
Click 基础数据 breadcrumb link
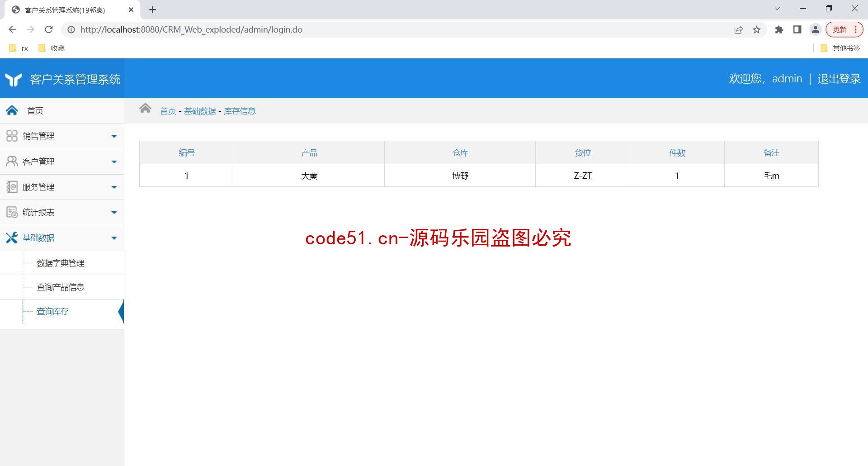click(x=200, y=111)
